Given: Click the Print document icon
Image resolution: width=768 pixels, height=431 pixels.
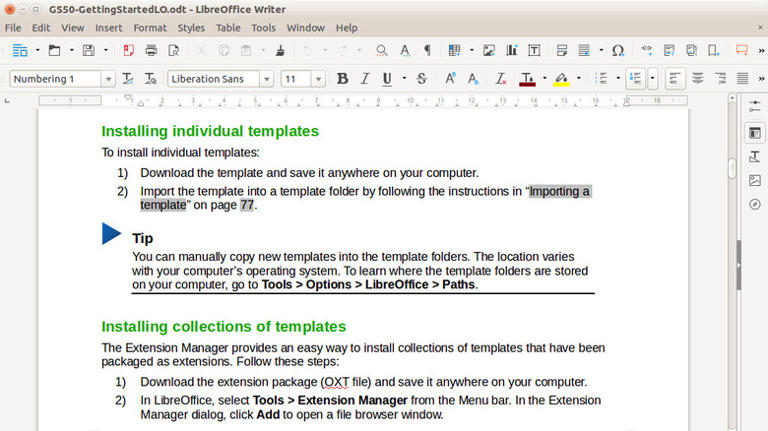Looking at the screenshot, I should point(151,50).
